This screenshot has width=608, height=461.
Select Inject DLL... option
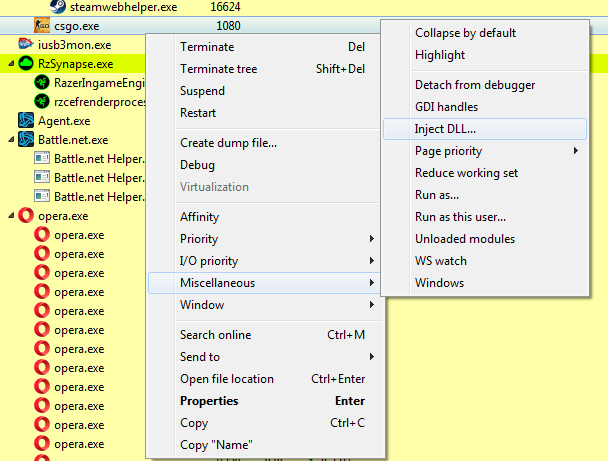[485, 129]
